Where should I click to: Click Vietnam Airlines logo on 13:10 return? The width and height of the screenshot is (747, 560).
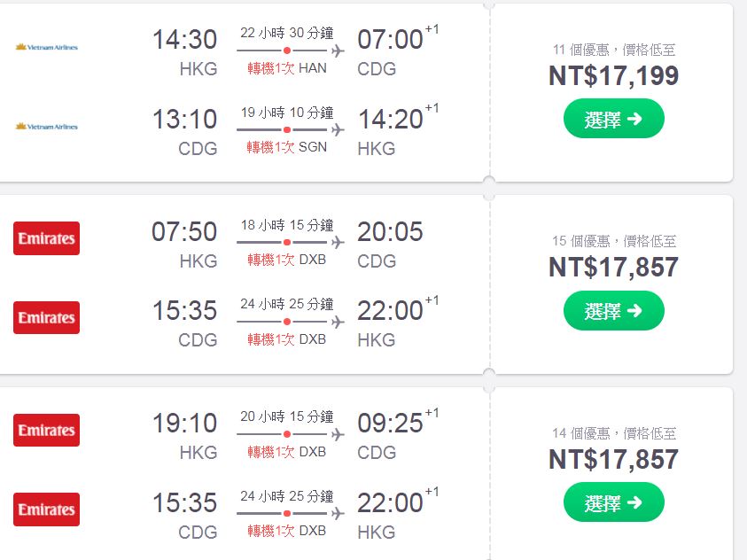pos(47,126)
